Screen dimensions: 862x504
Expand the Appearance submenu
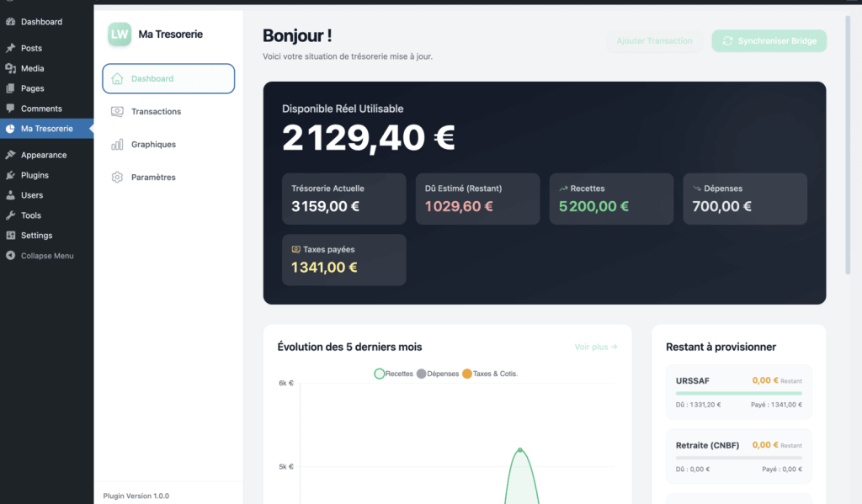click(x=38, y=154)
